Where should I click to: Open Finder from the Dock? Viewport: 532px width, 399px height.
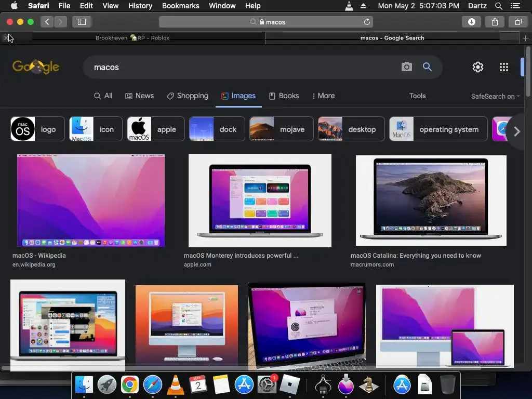click(84, 385)
